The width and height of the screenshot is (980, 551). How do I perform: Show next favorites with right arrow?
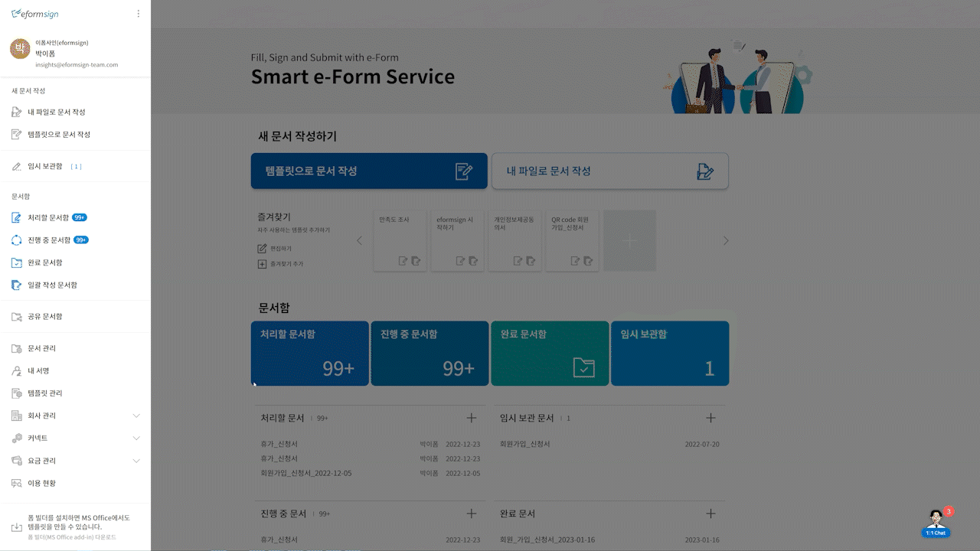(726, 240)
